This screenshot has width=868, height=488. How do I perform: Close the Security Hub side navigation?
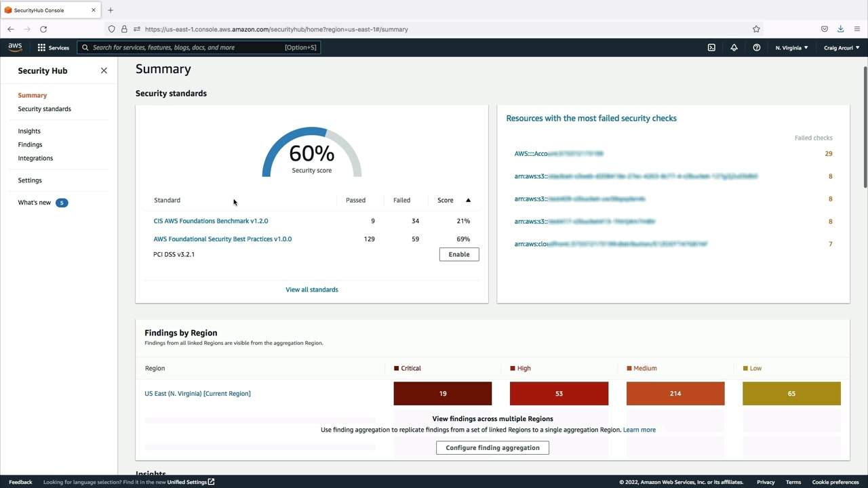(104, 70)
